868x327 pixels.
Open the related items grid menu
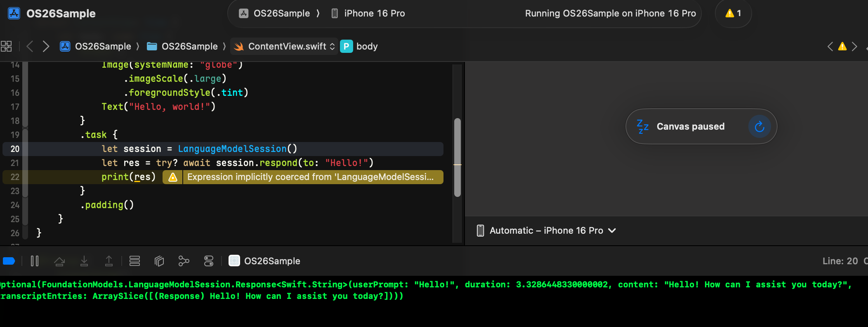tap(7, 46)
